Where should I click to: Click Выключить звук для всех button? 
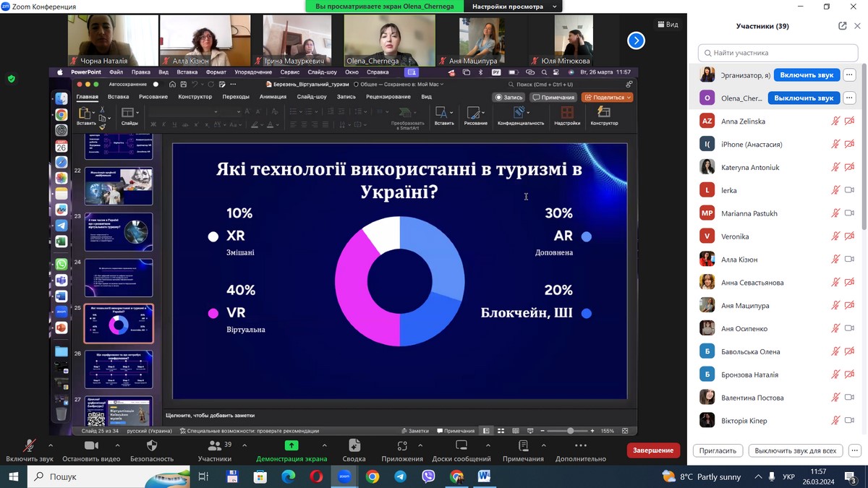pos(795,450)
